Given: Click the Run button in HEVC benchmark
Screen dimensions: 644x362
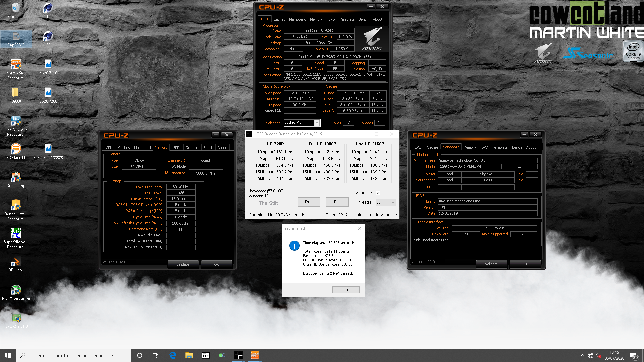Looking at the screenshot, I should click(x=309, y=202).
